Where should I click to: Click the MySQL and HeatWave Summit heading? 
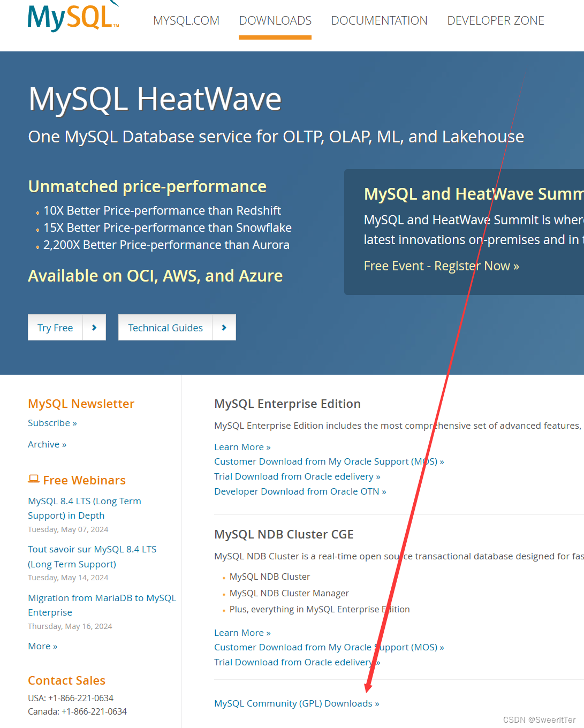[474, 194]
